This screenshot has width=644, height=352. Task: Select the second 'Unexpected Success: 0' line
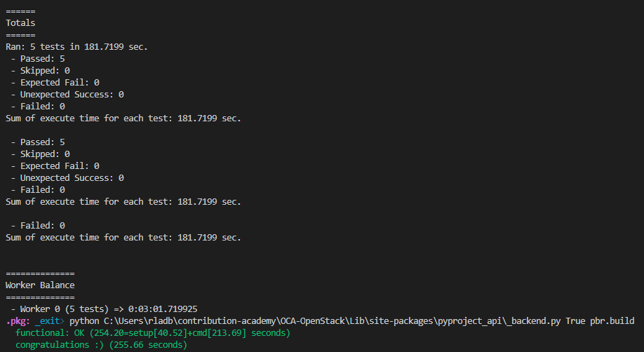pyautogui.click(x=67, y=178)
